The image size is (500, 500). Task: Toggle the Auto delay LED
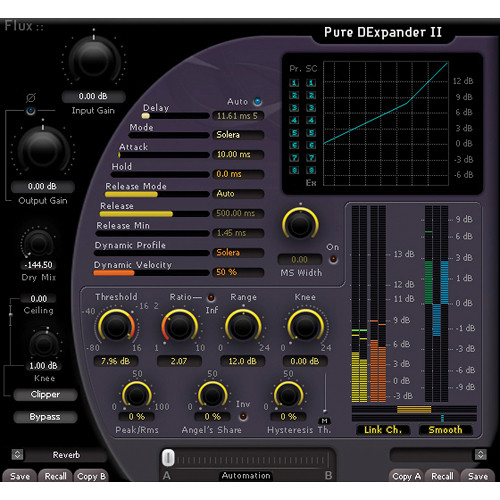258,101
